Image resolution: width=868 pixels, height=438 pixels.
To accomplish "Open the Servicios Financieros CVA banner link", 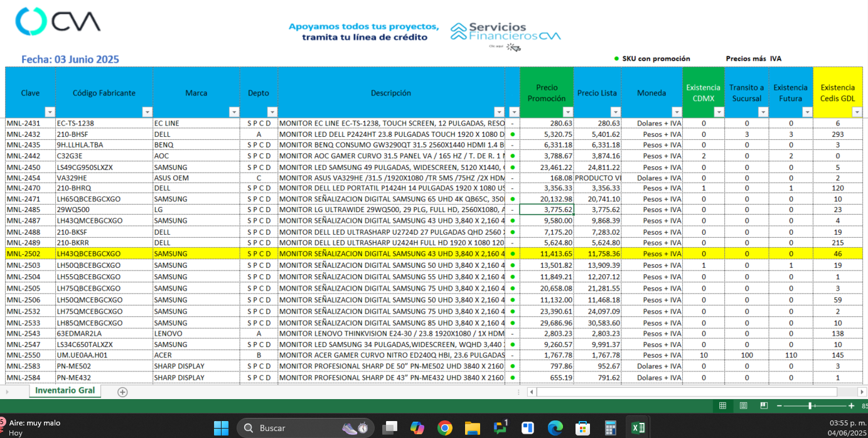I will [x=506, y=33].
